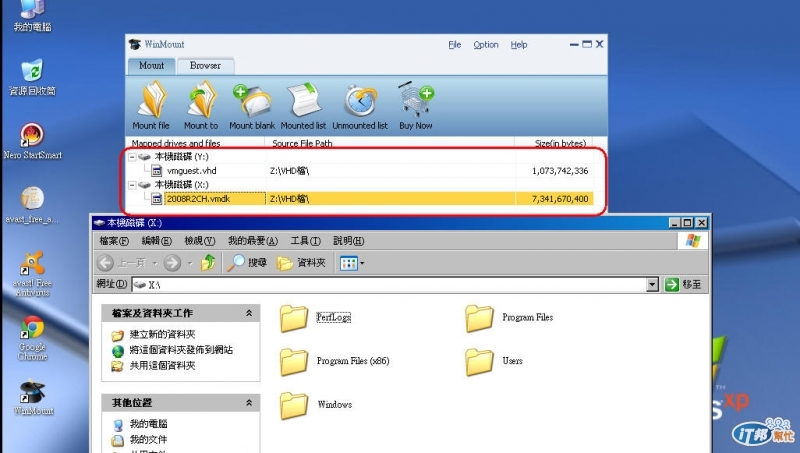Screen dimensions: 800x453
Task: Open the 檔案(F) menu in Explorer
Action: click(114, 241)
